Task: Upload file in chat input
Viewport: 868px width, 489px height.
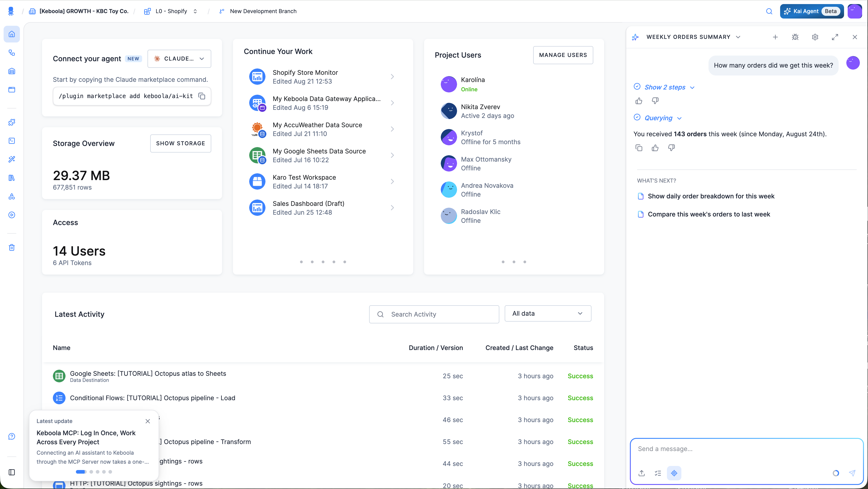Action: tap(642, 473)
